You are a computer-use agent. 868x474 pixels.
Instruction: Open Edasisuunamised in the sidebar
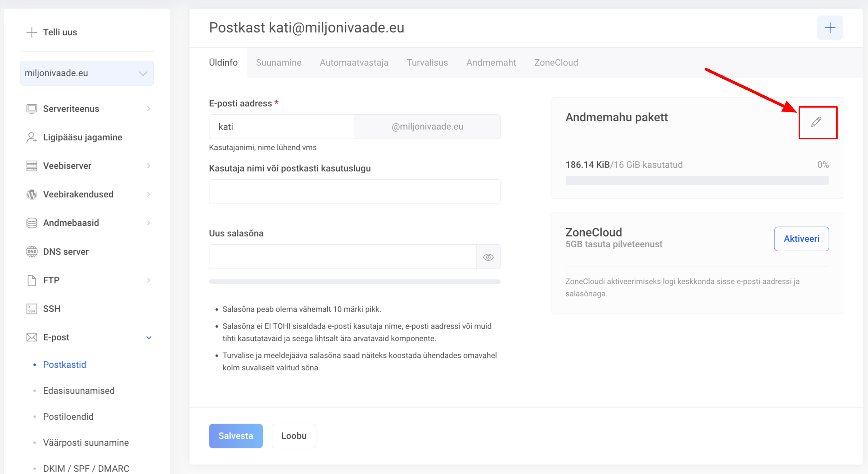(79, 391)
